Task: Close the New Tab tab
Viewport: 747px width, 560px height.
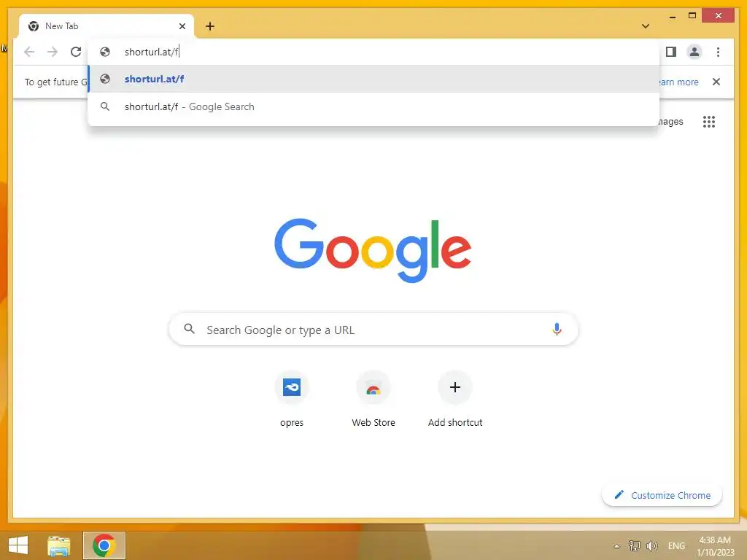Action: click(182, 26)
